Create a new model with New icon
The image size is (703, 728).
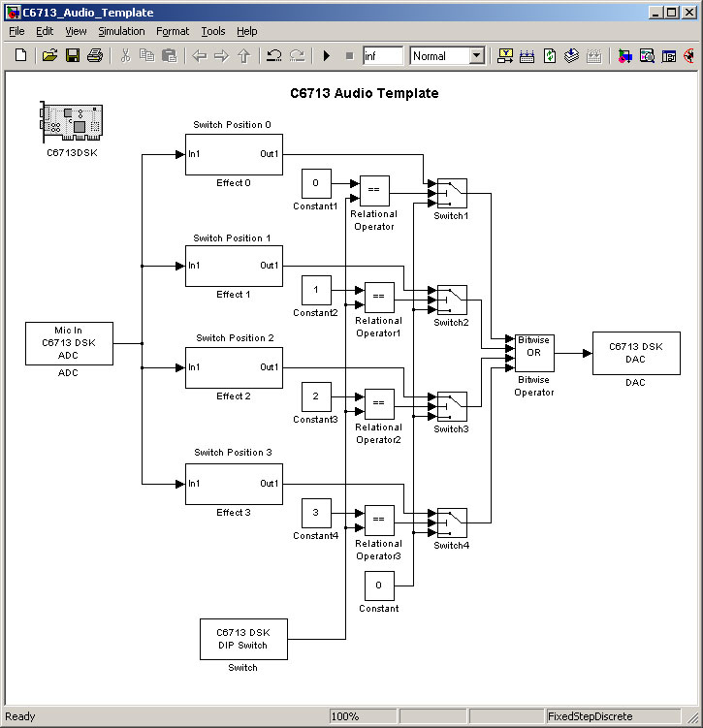coord(21,55)
